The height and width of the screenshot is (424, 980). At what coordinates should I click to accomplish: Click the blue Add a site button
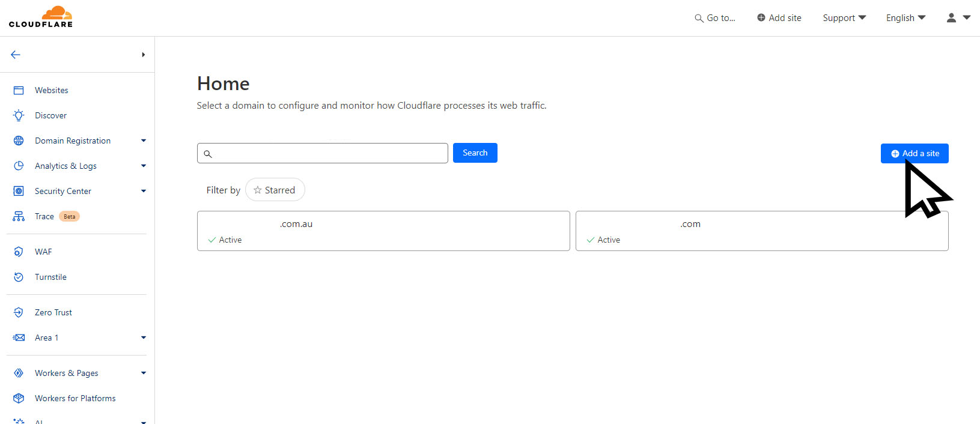point(915,153)
